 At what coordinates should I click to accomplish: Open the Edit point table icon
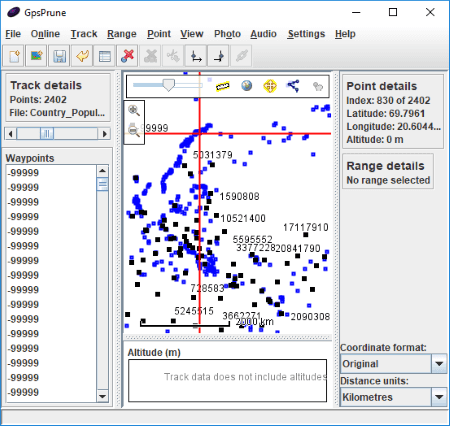[x=105, y=56]
